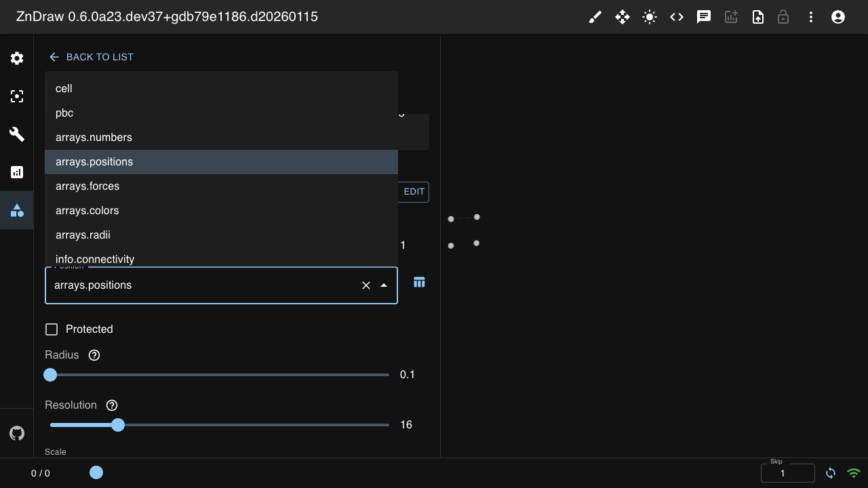Select arrays.radii in dropdown list

tap(221, 235)
